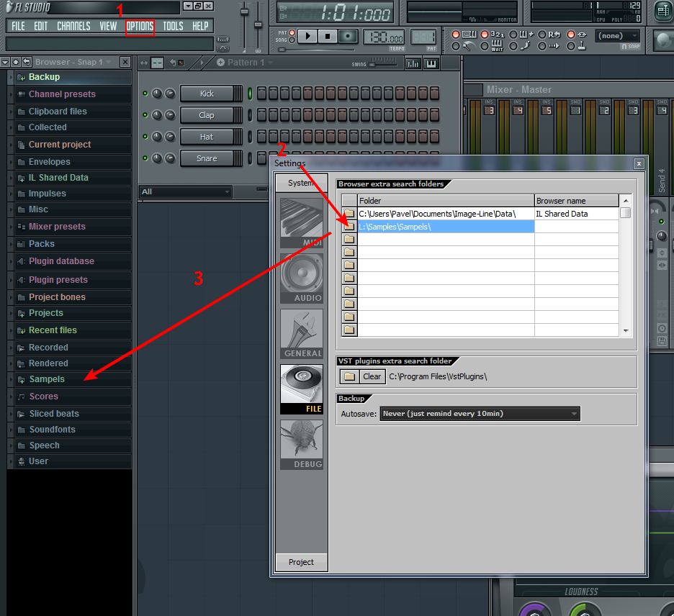The width and height of the screenshot is (674, 616).
Task: Switch to the System settings tab
Action: 301,183
